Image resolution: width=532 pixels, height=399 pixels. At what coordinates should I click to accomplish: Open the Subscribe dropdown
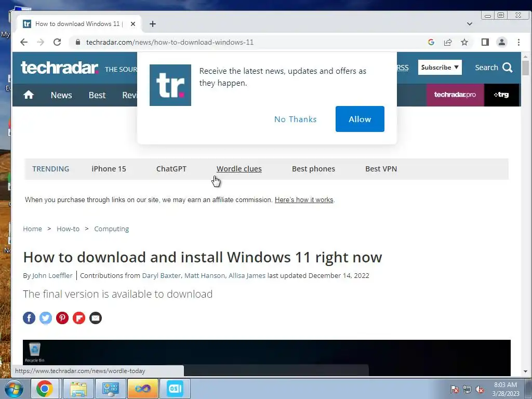click(x=440, y=67)
